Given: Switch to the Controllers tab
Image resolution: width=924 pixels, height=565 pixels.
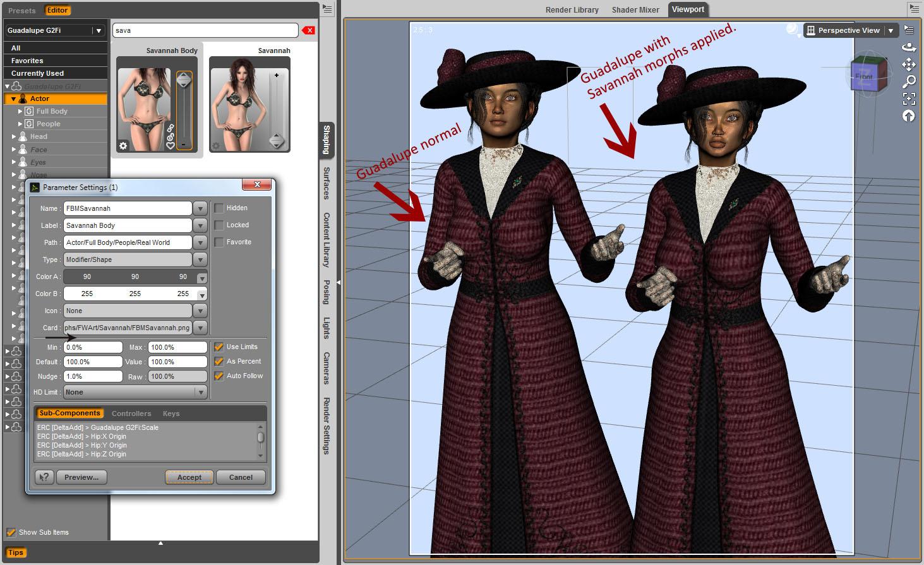Looking at the screenshot, I should pyautogui.click(x=131, y=413).
